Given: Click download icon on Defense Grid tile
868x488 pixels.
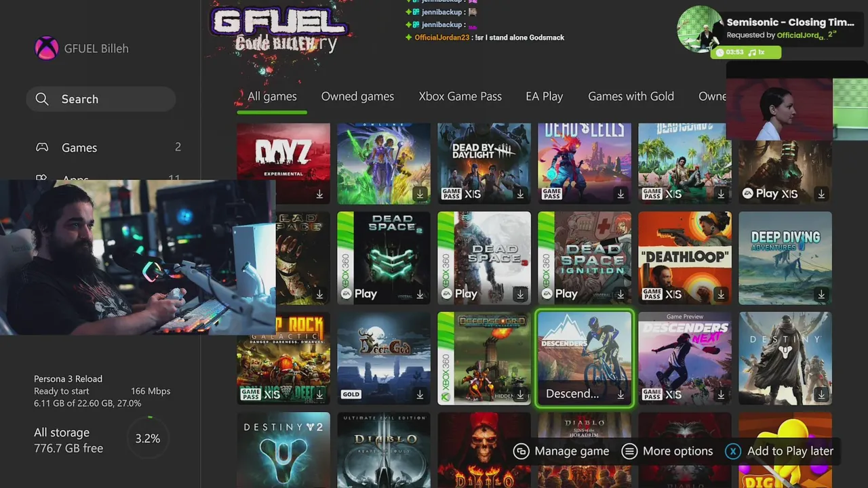Looking at the screenshot, I should pos(520,394).
